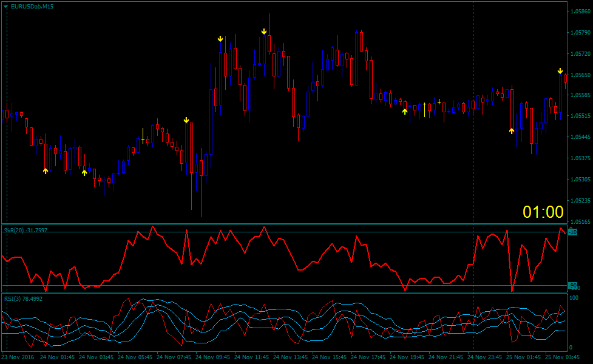Click the 24 Nov 09:45 time label
The width and height of the screenshot is (593, 364).
pyautogui.click(x=212, y=357)
